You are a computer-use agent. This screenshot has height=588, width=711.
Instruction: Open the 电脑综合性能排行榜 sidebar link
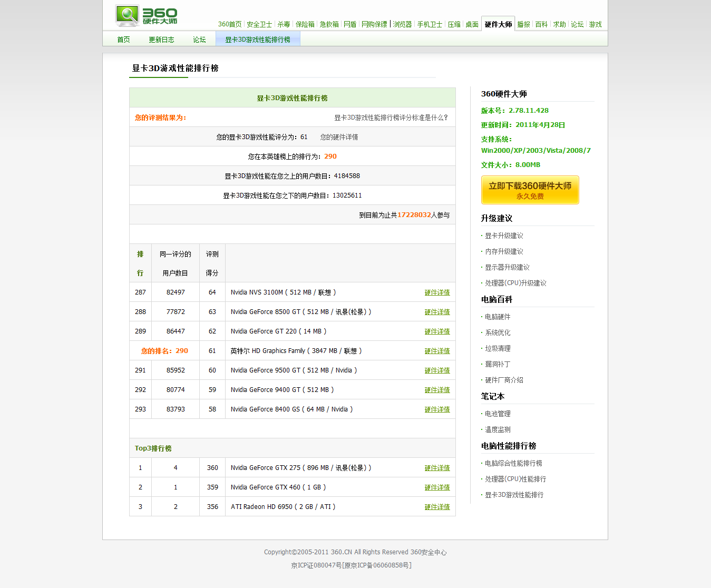(513, 463)
